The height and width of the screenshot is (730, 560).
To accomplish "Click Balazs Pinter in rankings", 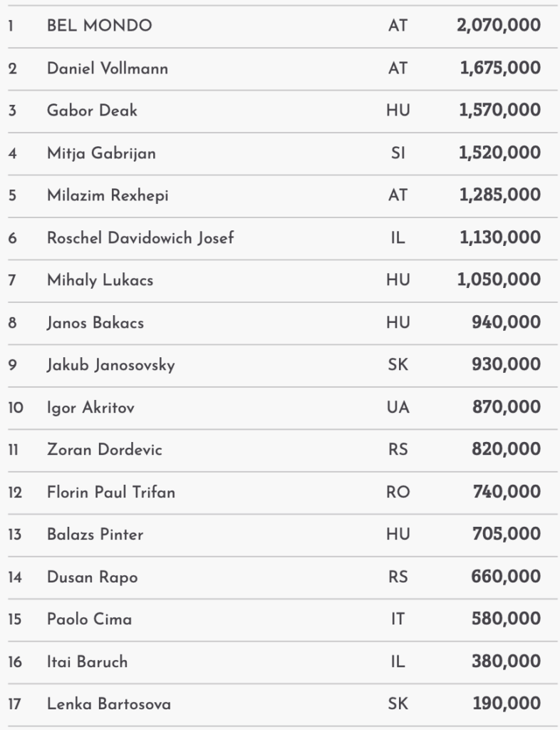I will click(95, 535).
